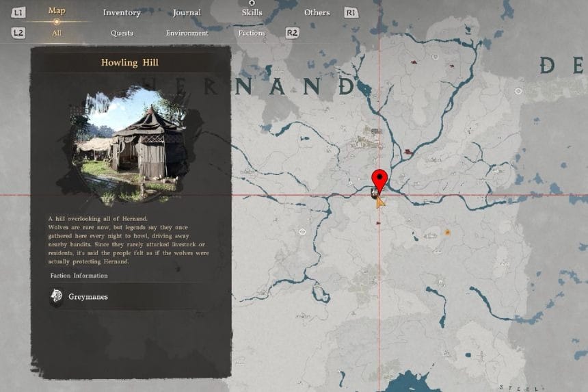Switch to the Journal tab

[x=187, y=12]
